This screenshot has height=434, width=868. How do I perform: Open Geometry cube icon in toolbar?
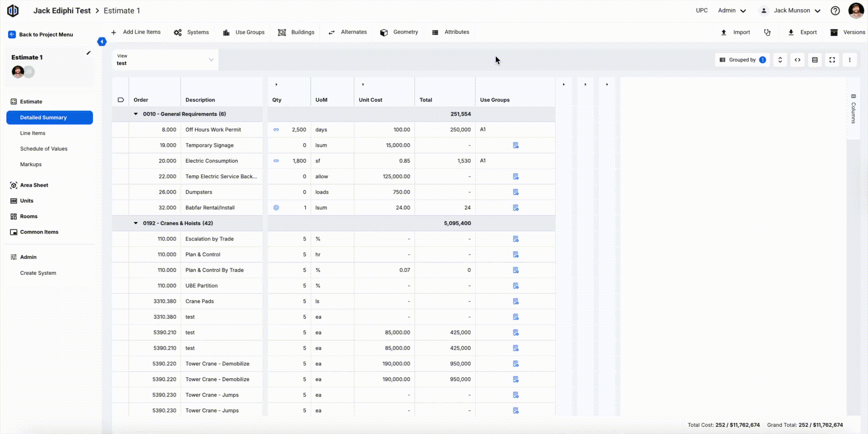(384, 33)
